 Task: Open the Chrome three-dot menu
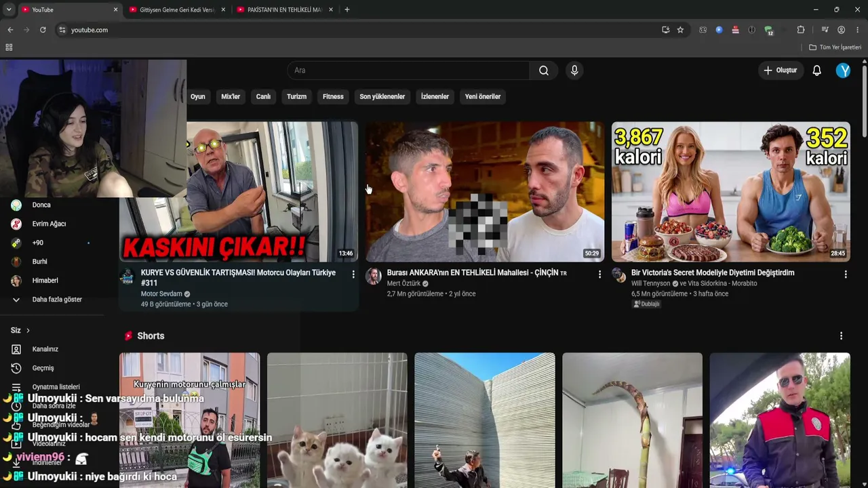[x=858, y=30]
